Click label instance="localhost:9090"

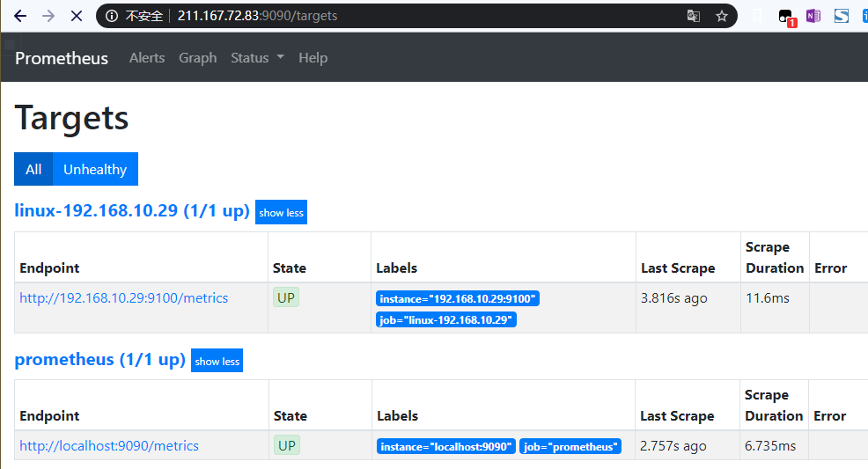(445, 446)
